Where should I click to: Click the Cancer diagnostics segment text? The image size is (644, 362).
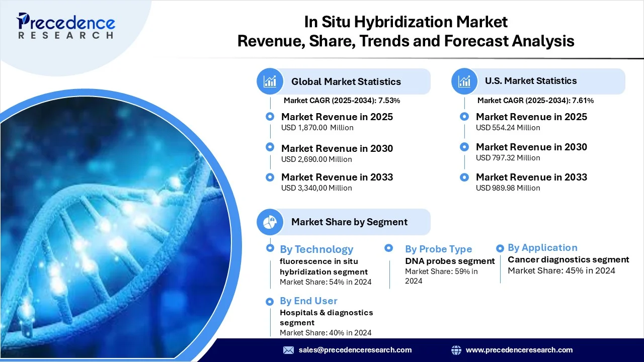click(x=568, y=259)
